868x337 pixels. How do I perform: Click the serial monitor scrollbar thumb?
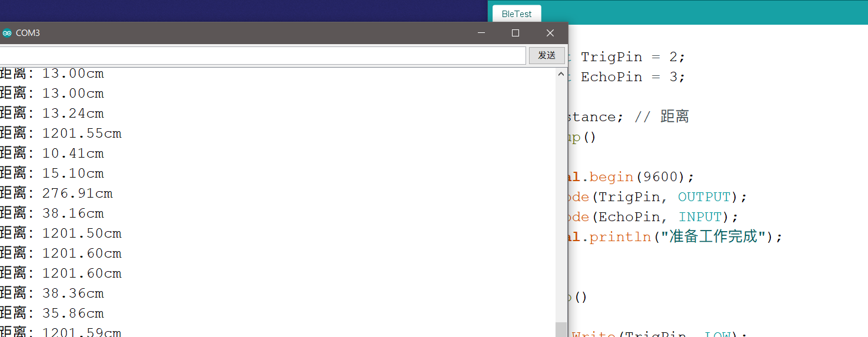[561, 329]
